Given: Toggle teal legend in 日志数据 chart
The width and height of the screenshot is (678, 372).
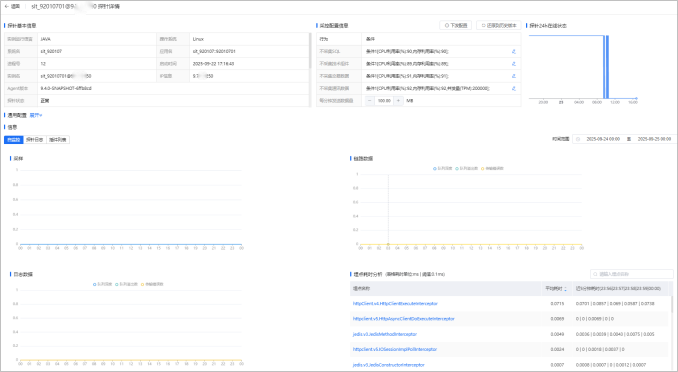Looking at the screenshot, I should click(x=126, y=284).
